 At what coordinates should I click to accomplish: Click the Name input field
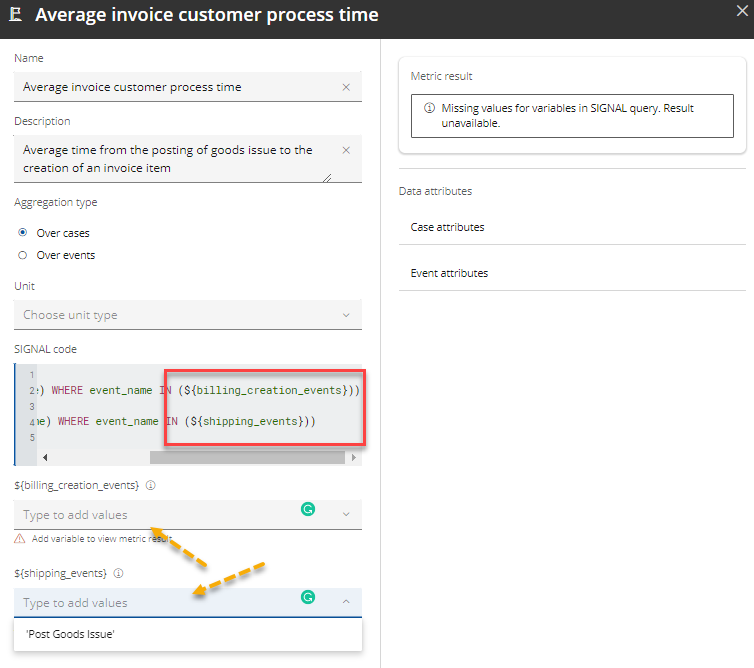click(188, 87)
